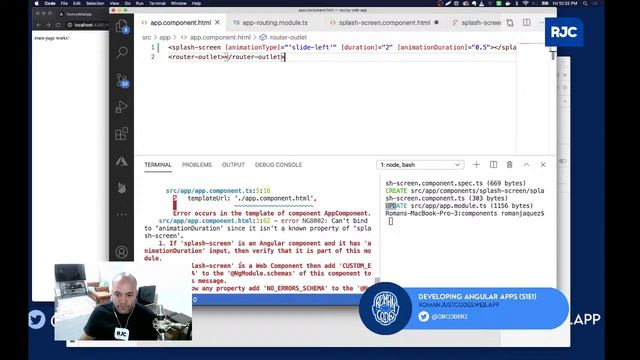Close the app.component.html tab
The image size is (640, 360).
tap(218, 22)
